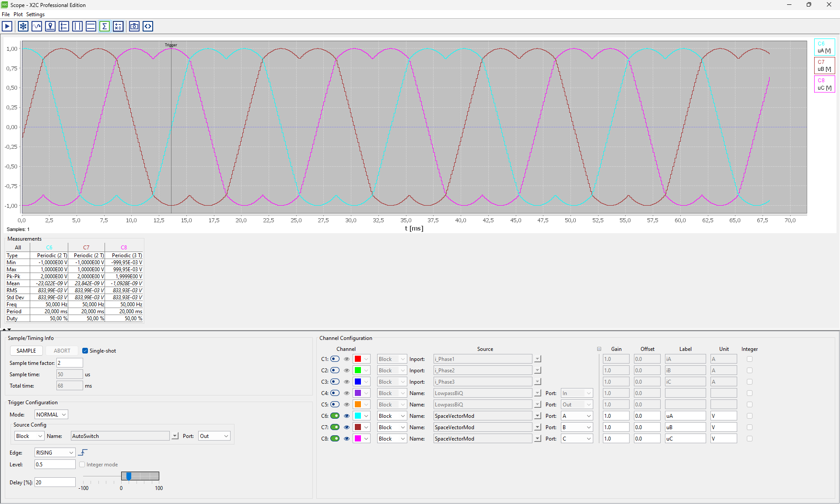Open the Settings menu

pyautogui.click(x=35, y=14)
